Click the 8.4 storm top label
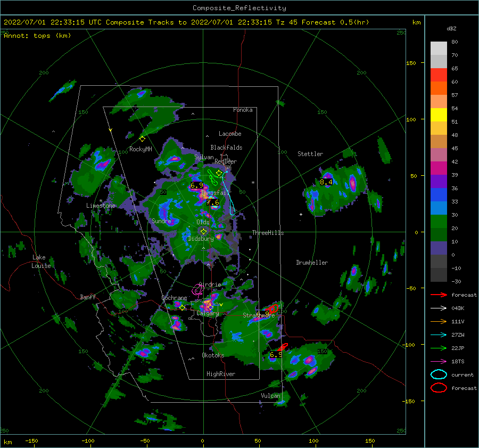Screen dimensions: 479x448 [x=326, y=182]
